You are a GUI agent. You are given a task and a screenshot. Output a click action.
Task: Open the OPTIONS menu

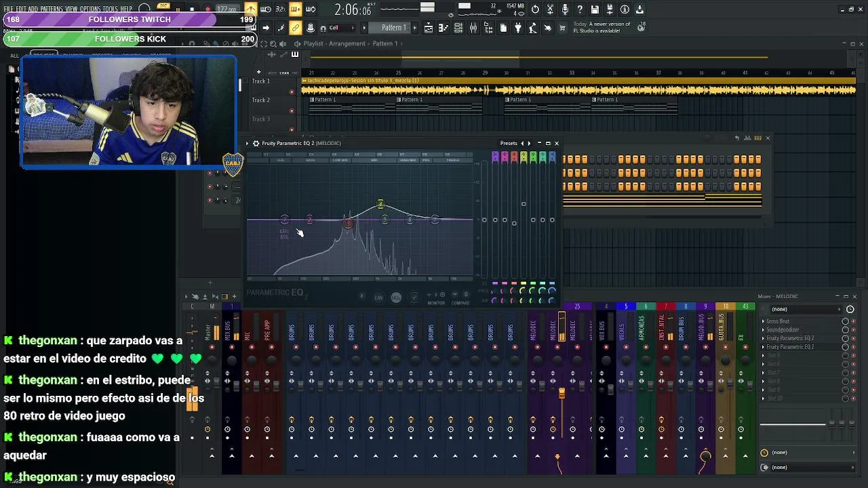(90, 9)
